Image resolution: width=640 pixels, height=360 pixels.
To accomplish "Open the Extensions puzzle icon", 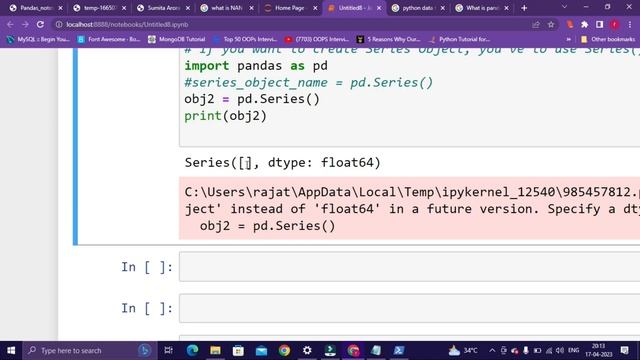I will pos(584,24).
